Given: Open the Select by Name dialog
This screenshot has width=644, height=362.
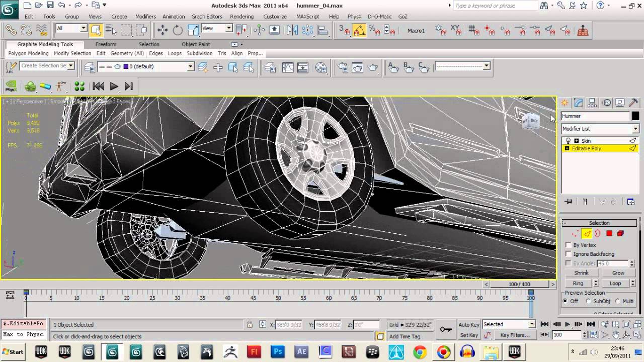Looking at the screenshot, I should click(111, 30).
